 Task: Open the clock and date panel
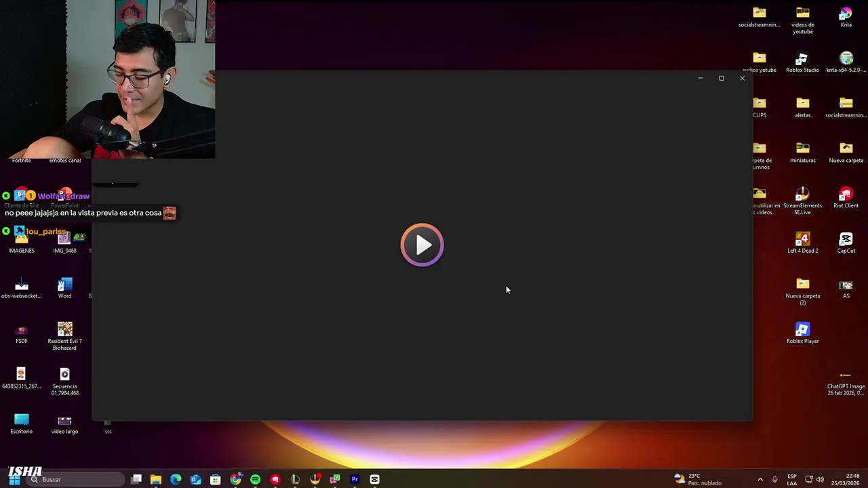click(846, 479)
